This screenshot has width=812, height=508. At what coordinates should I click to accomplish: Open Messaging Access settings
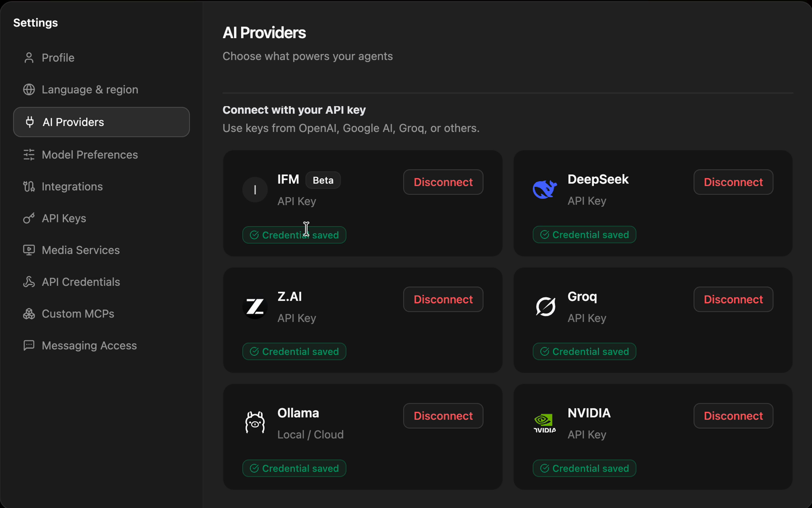click(101, 345)
